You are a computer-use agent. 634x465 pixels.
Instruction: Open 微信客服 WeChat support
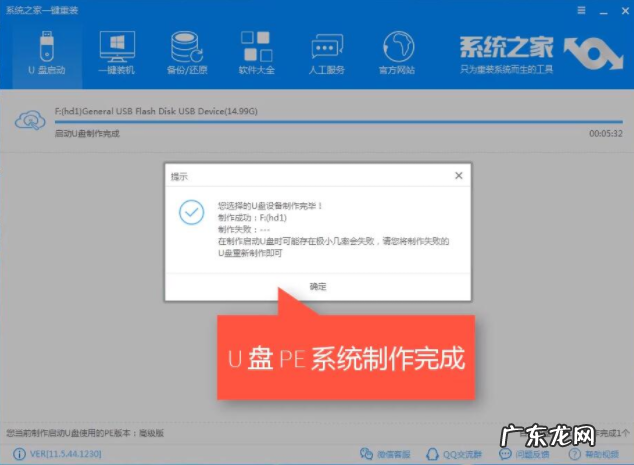tap(385, 454)
